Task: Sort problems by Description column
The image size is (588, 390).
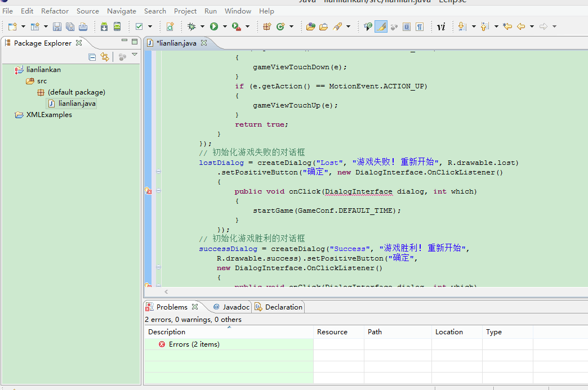Action: tap(229, 332)
